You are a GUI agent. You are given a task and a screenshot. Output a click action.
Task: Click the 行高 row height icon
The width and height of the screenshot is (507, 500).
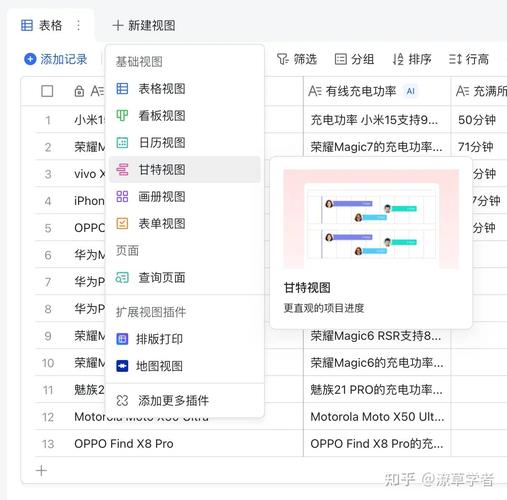[455, 59]
